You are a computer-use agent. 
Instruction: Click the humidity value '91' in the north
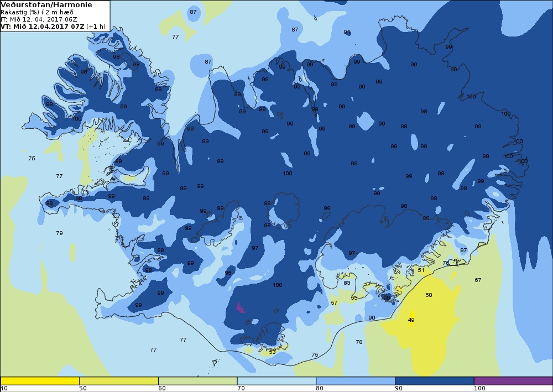click(347, 32)
